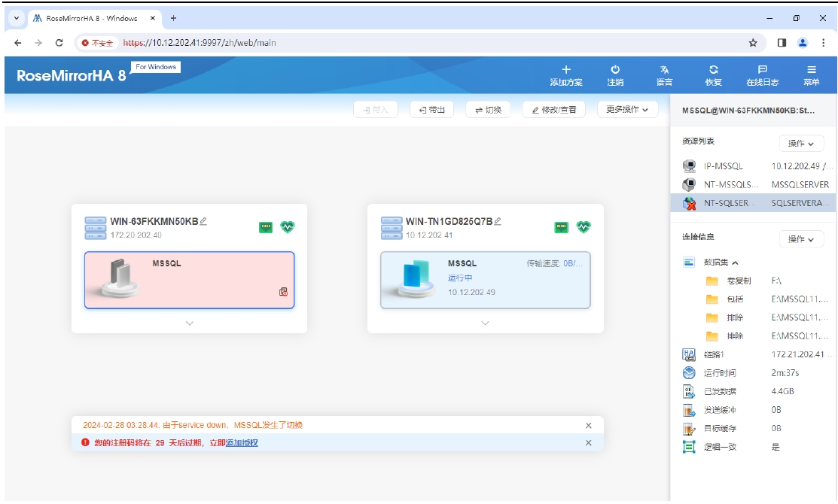Collapse the 数据集 tree node
This screenshot has width=838, height=504.
click(735, 263)
